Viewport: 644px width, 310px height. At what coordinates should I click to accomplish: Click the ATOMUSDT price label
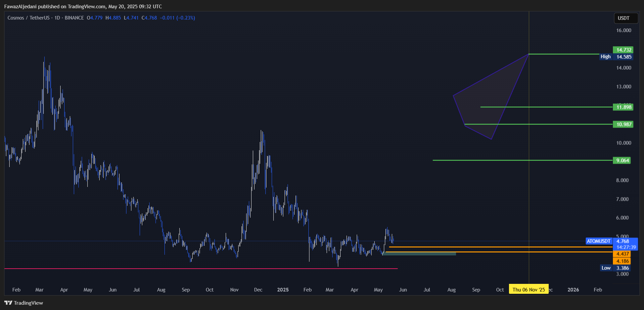click(x=599, y=241)
